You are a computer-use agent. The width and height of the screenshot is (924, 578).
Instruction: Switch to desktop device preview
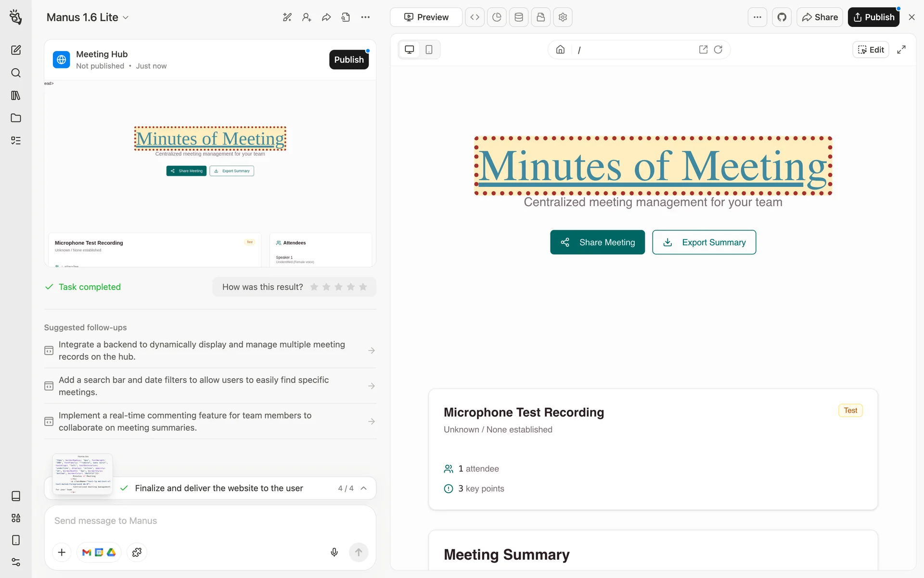(410, 50)
